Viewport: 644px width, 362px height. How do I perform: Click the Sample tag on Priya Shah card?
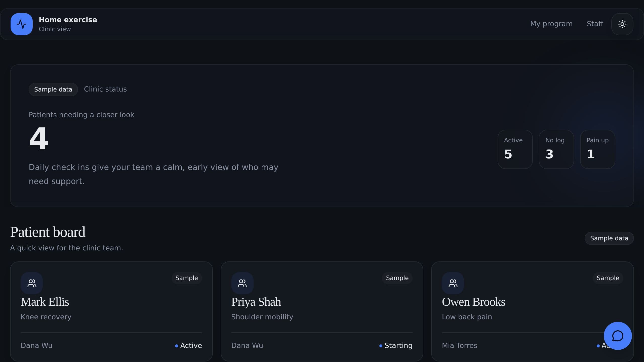(x=397, y=278)
